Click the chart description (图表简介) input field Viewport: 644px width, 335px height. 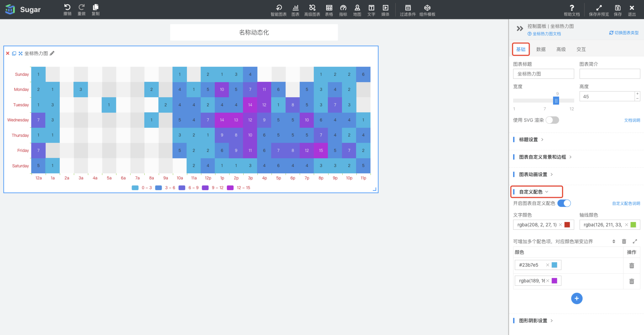pyautogui.click(x=610, y=74)
